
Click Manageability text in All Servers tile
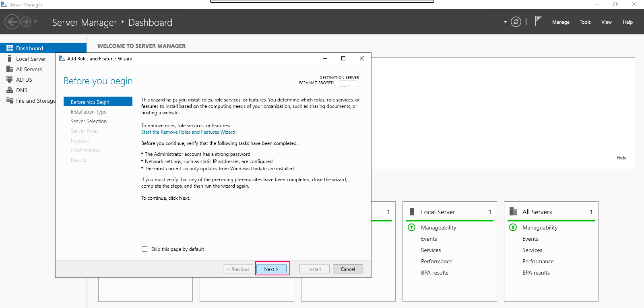[x=540, y=227]
